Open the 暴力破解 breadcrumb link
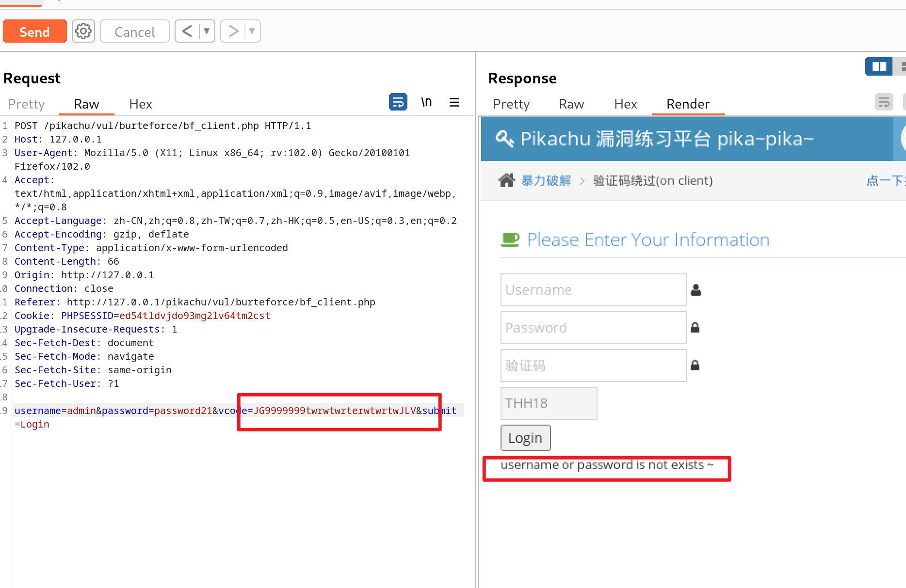 click(546, 181)
